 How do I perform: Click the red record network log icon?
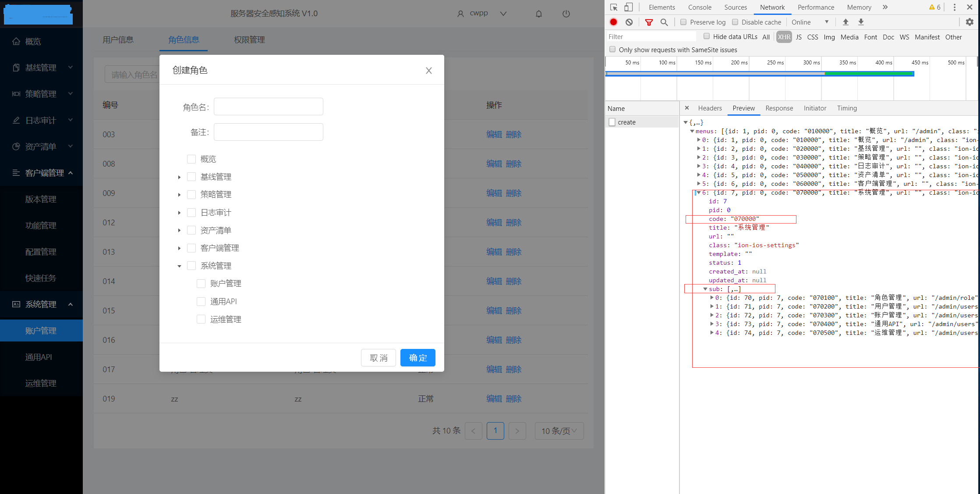[613, 22]
